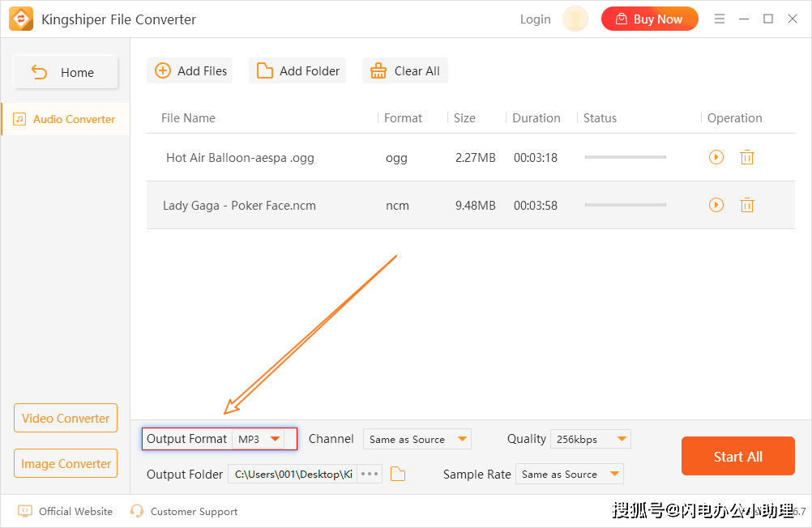
Task: Switch to Video Converter
Action: (x=66, y=418)
